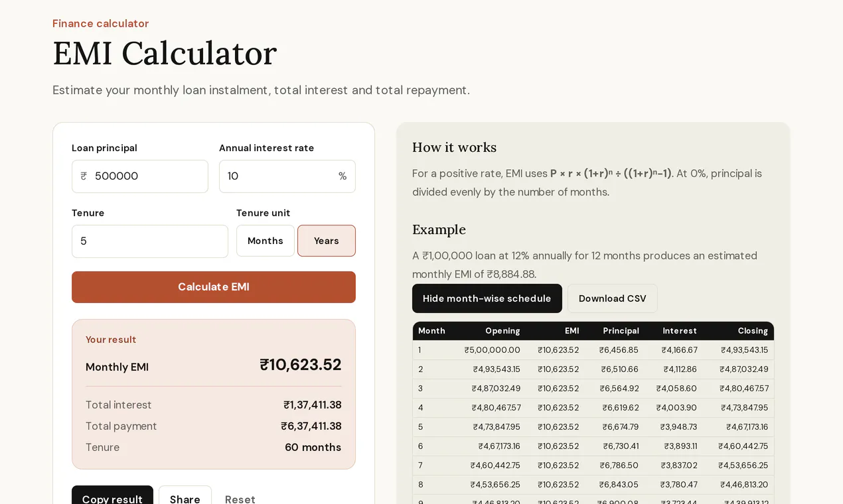Screen dimensions: 843x504
Task: Click Monthly EMI value ₹10,623.52 in result
Action: click(301, 365)
